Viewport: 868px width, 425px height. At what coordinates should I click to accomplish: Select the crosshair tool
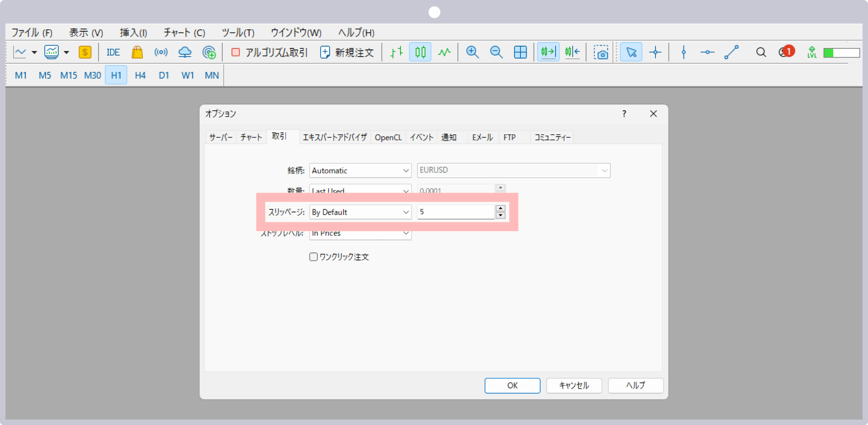pos(656,52)
